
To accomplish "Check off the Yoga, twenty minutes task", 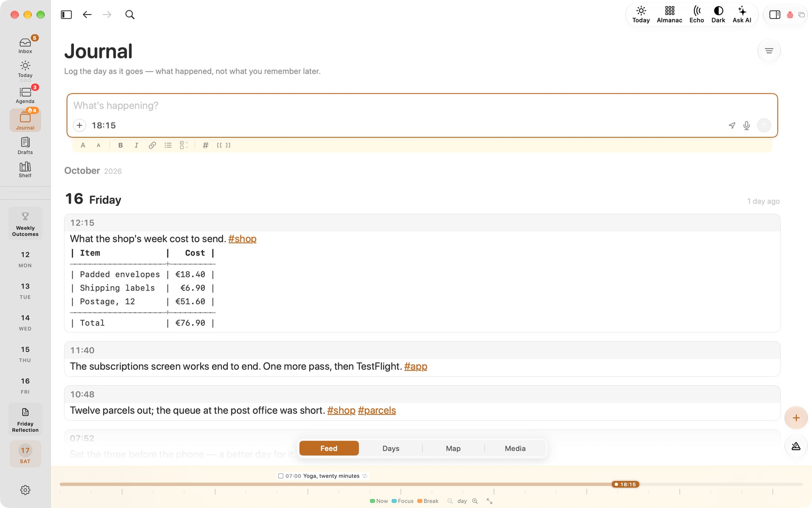I will click(x=281, y=476).
